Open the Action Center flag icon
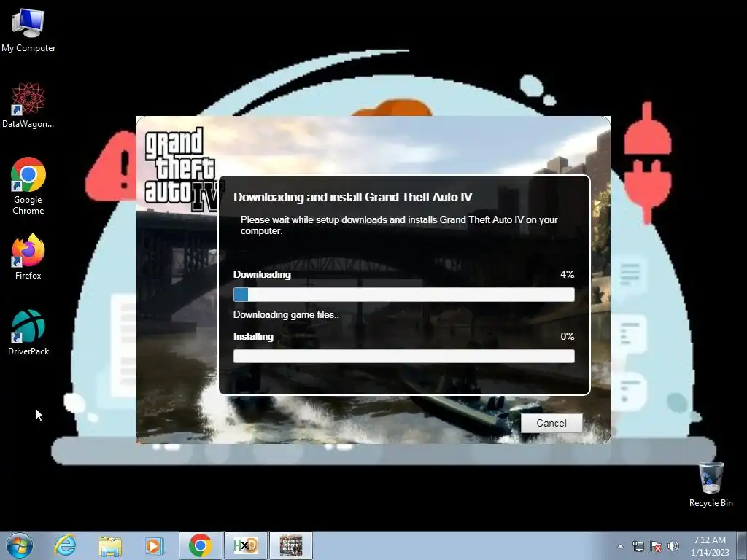This screenshot has width=747, height=560. coord(656,546)
